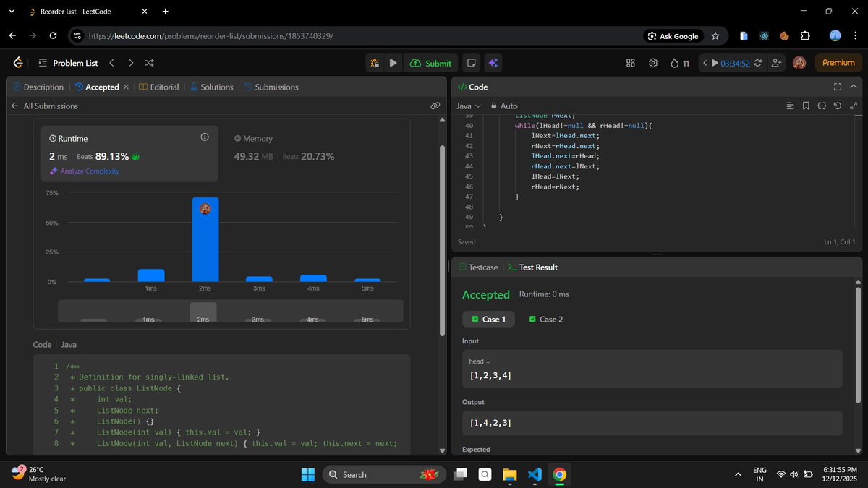The width and height of the screenshot is (868, 488).
Task: Open the notes icon
Action: click(471, 63)
